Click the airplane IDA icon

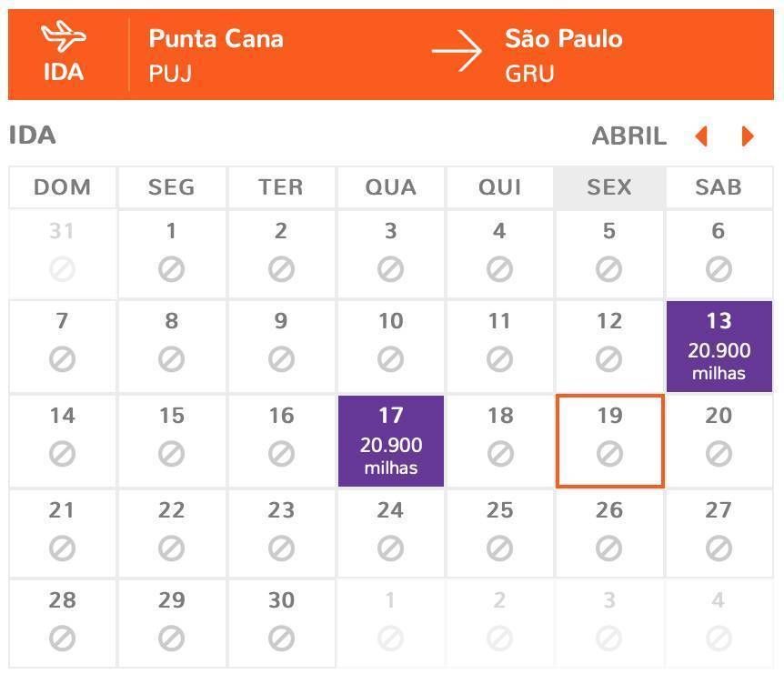pos(64,36)
